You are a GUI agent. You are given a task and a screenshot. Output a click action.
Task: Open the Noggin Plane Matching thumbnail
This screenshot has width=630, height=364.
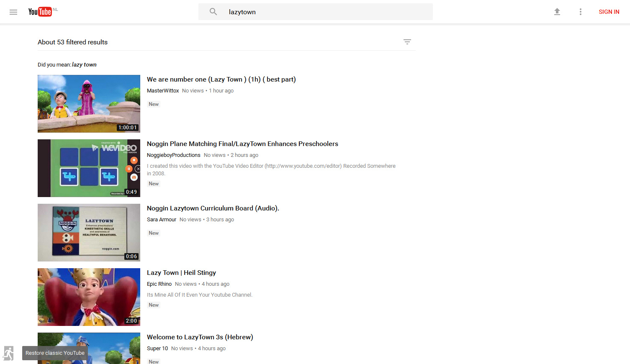click(89, 168)
